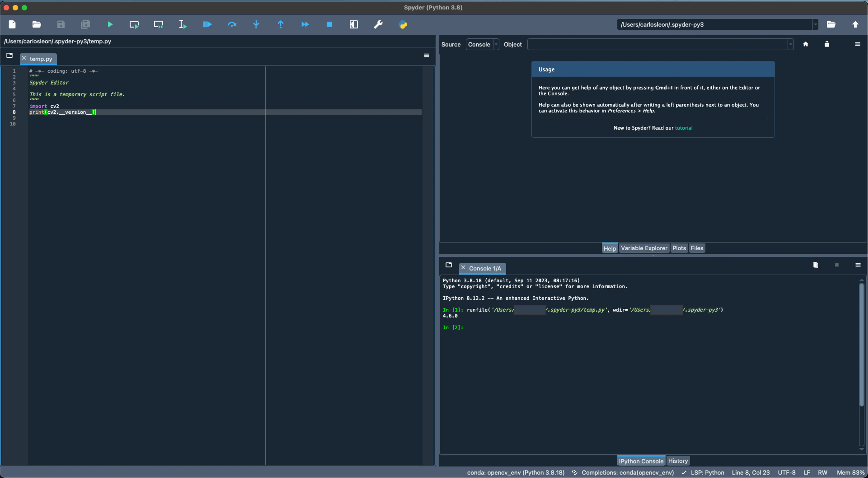Browse for a working directory
The image size is (868, 478).
[x=831, y=24]
